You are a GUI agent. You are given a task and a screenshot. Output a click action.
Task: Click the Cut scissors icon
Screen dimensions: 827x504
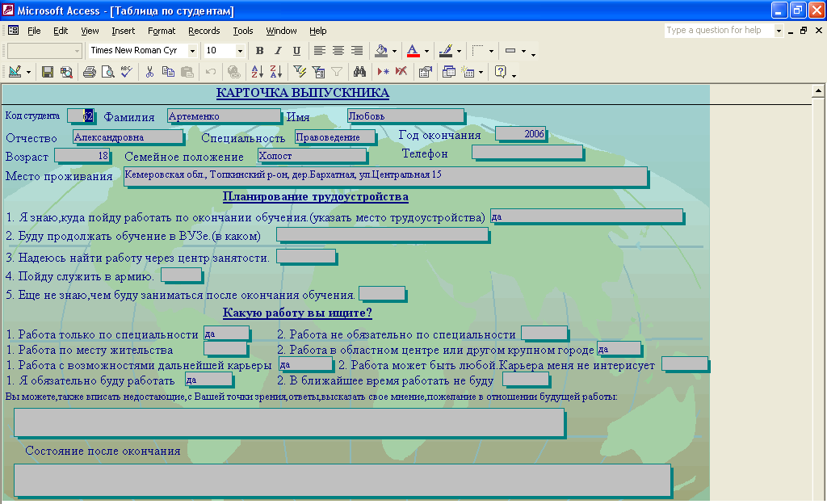click(149, 72)
